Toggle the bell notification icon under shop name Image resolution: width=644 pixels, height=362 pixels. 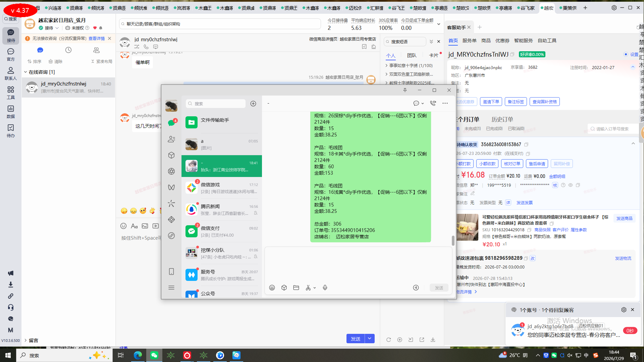pyautogui.click(x=101, y=28)
